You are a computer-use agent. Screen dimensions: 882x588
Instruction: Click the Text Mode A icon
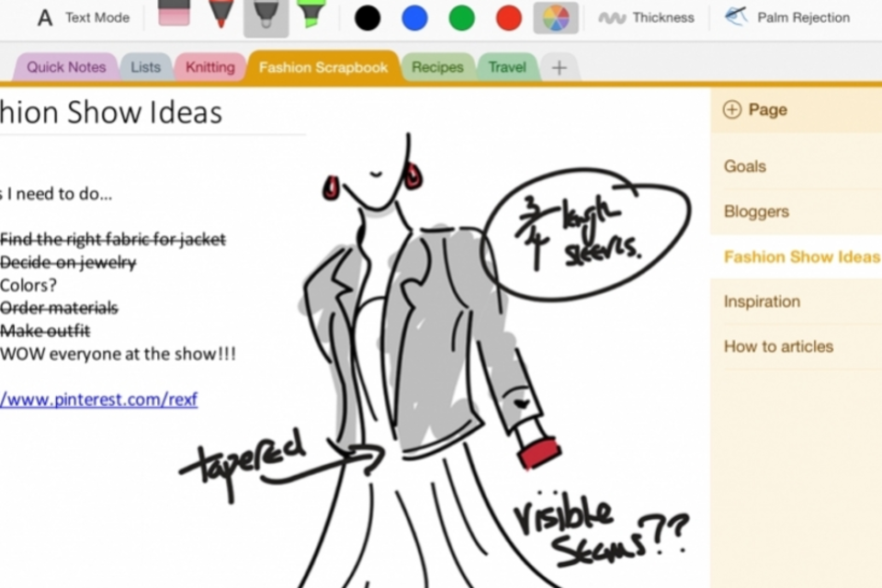pyautogui.click(x=44, y=17)
